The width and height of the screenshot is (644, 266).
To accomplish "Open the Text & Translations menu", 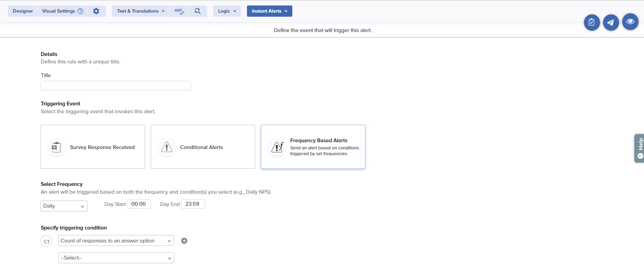I will point(141,11).
